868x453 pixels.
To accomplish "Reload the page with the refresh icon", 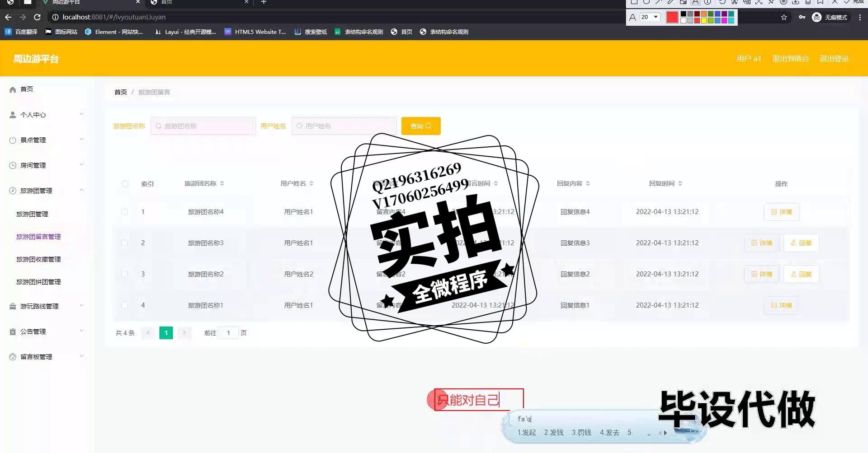I will (38, 17).
